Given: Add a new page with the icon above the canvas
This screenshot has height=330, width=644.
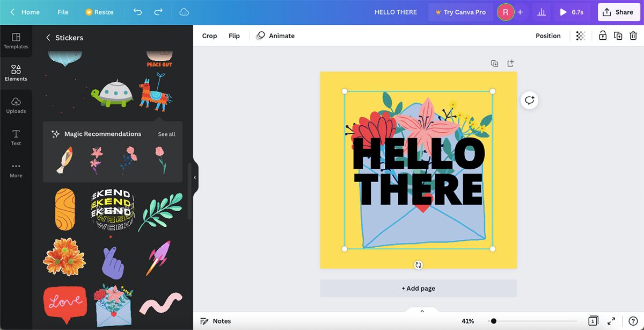Looking at the screenshot, I should [510, 63].
